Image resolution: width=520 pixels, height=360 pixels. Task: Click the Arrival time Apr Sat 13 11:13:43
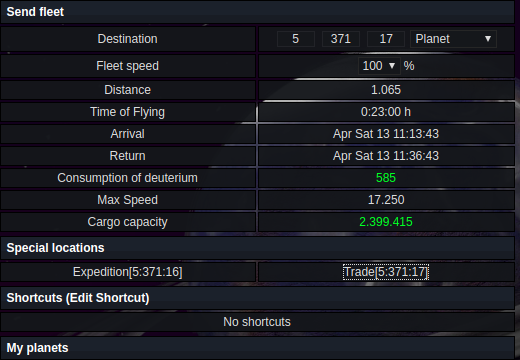tap(386, 134)
